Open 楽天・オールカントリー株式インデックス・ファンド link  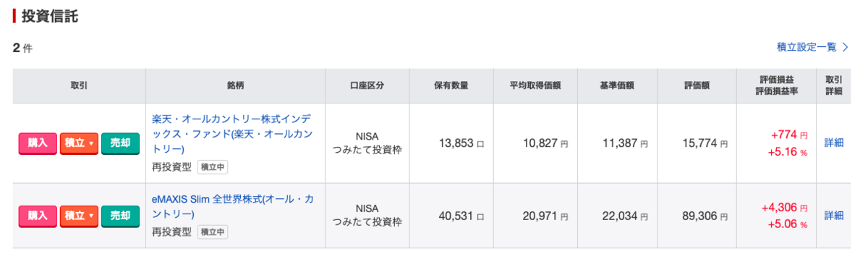pyautogui.click(x=234, y=134)
